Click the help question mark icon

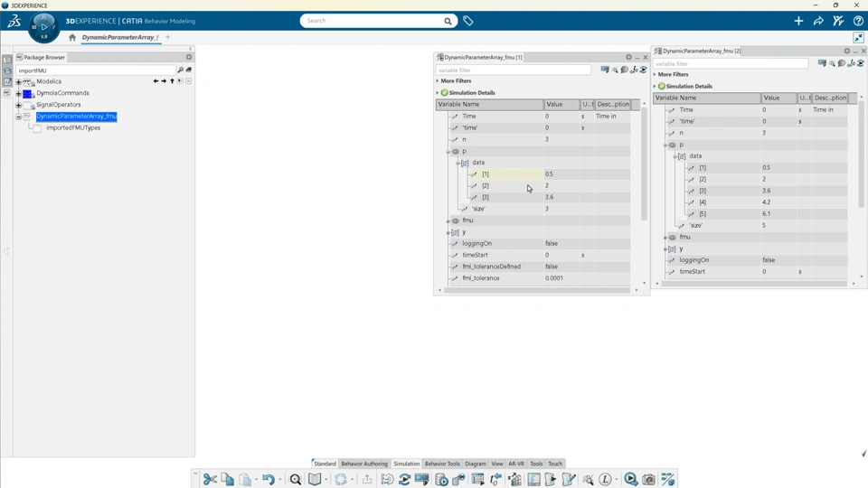point(858,21)
